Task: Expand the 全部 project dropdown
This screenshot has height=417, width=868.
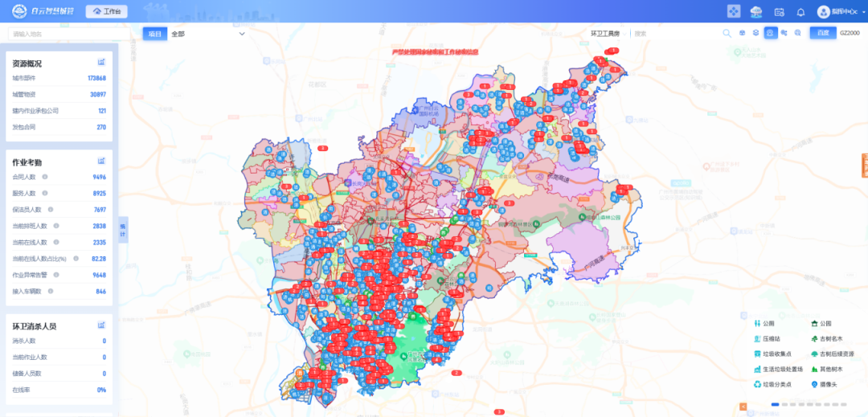Action: coord(207,34)
